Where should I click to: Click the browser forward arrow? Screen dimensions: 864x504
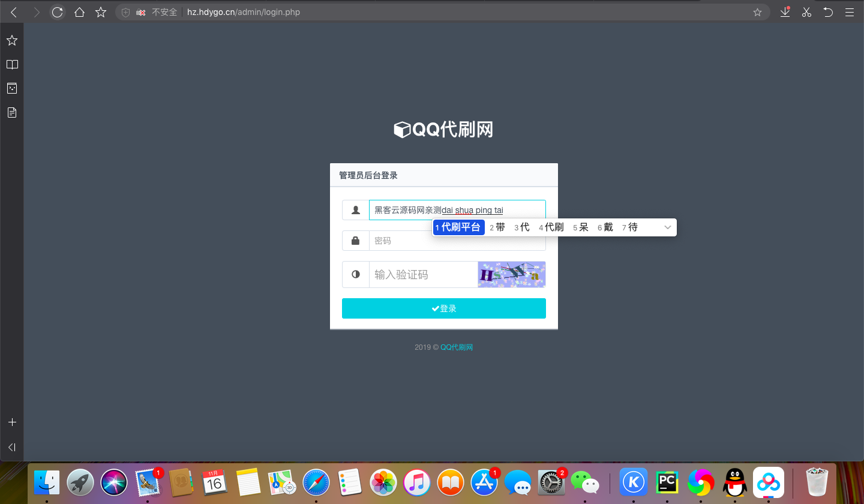click(36, 12)
